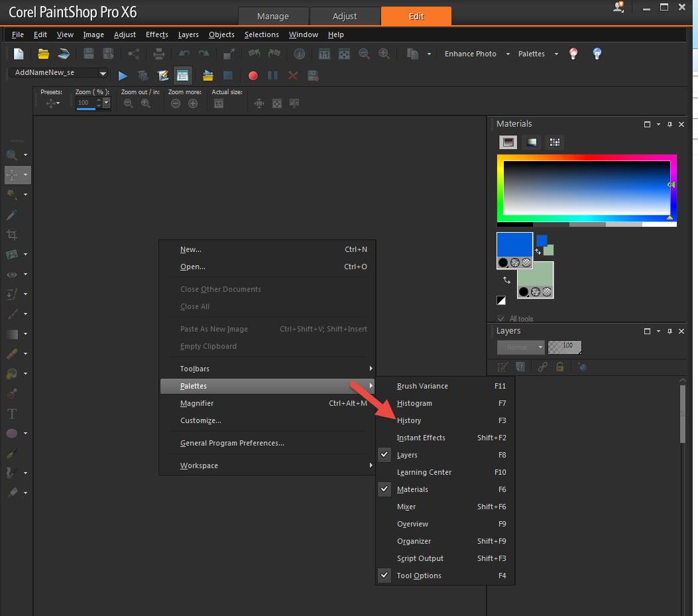The image size is (698, 616).
Task: Click the Print icon in the toolbar
Action: coord(159,54)
